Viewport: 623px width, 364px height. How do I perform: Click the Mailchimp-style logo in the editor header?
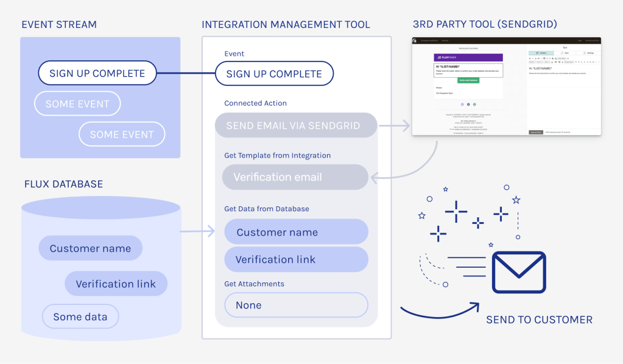pyautogui.click(x=415, y=41)
